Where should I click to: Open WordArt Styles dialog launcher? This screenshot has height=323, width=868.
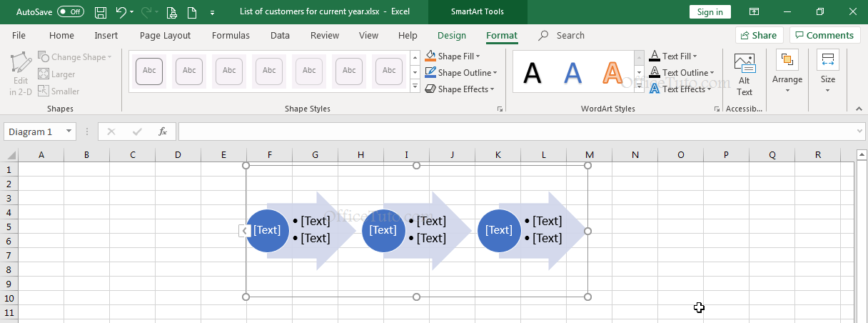click(717, 109)
